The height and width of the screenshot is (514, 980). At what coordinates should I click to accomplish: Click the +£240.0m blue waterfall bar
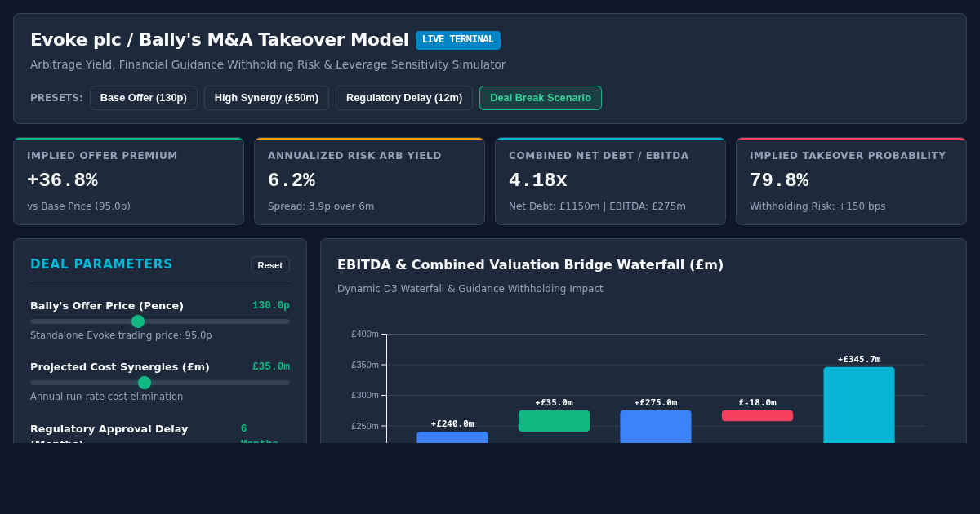tap(452, 437)
